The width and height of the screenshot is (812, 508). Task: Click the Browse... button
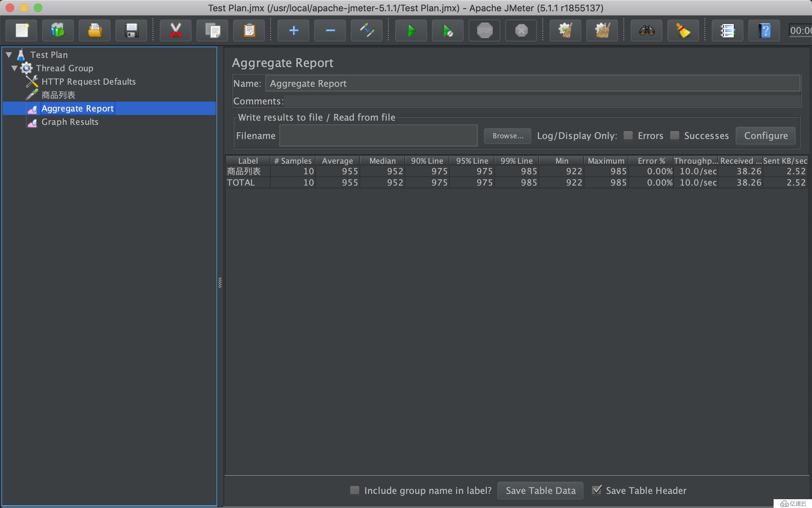point(508,136)
